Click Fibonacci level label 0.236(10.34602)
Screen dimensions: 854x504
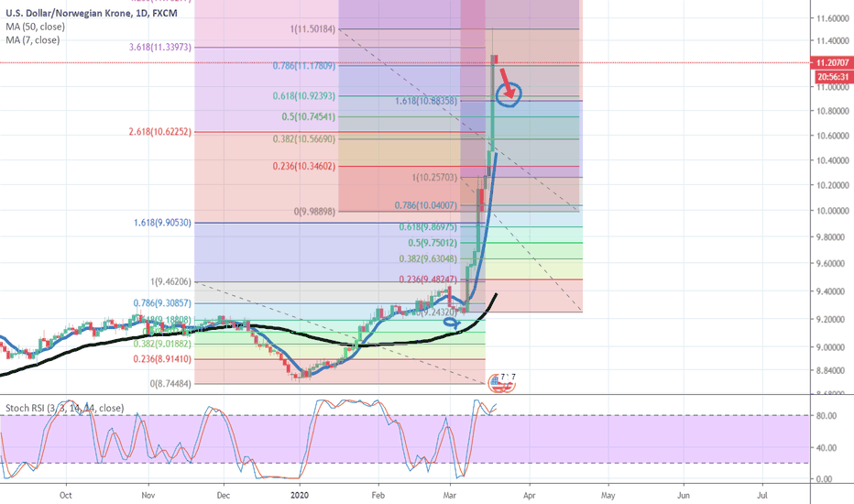pyautogui.click(x=304, y=166)
